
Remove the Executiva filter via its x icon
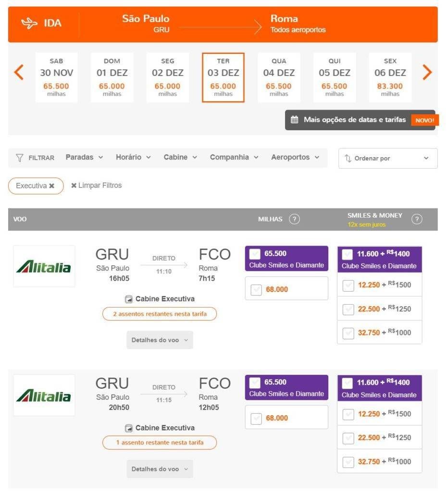click(x=51, y=185)
